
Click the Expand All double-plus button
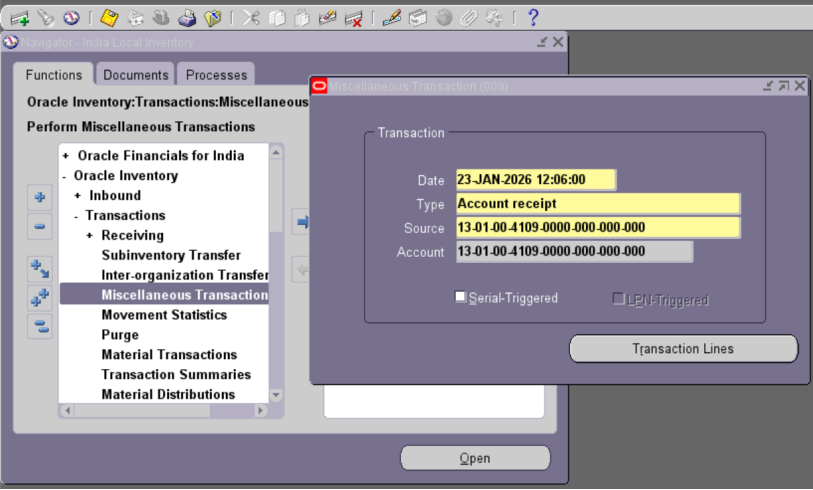pos(40,298)
